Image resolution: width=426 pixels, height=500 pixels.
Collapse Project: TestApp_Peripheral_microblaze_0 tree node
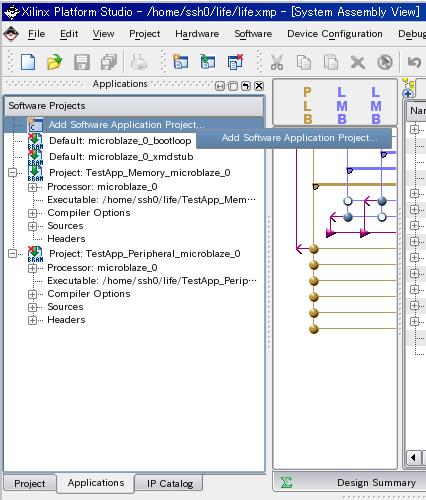[13, 254]
